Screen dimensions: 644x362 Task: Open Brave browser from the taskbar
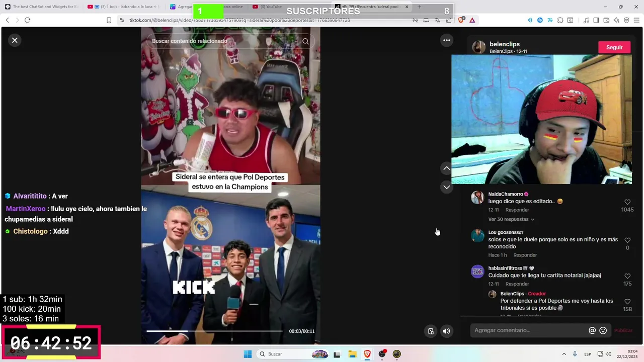coord(367,354)
